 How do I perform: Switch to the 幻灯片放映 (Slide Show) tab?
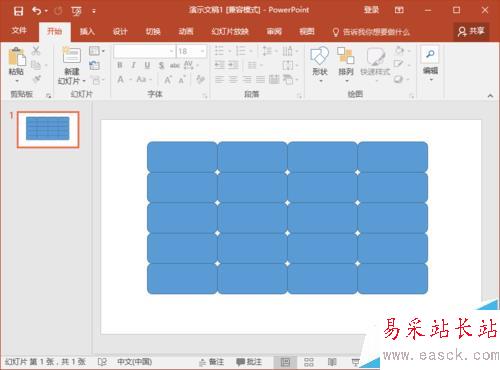point(230,31)
